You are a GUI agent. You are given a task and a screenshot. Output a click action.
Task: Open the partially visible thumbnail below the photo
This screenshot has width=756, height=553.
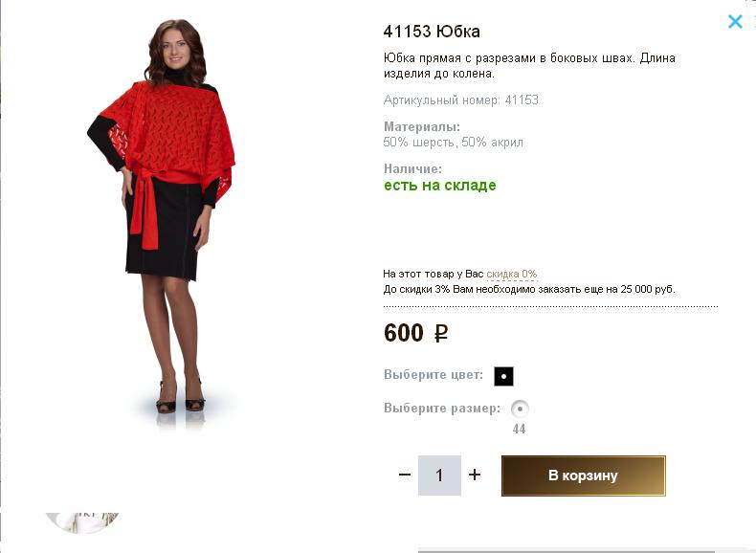[82, 522]
